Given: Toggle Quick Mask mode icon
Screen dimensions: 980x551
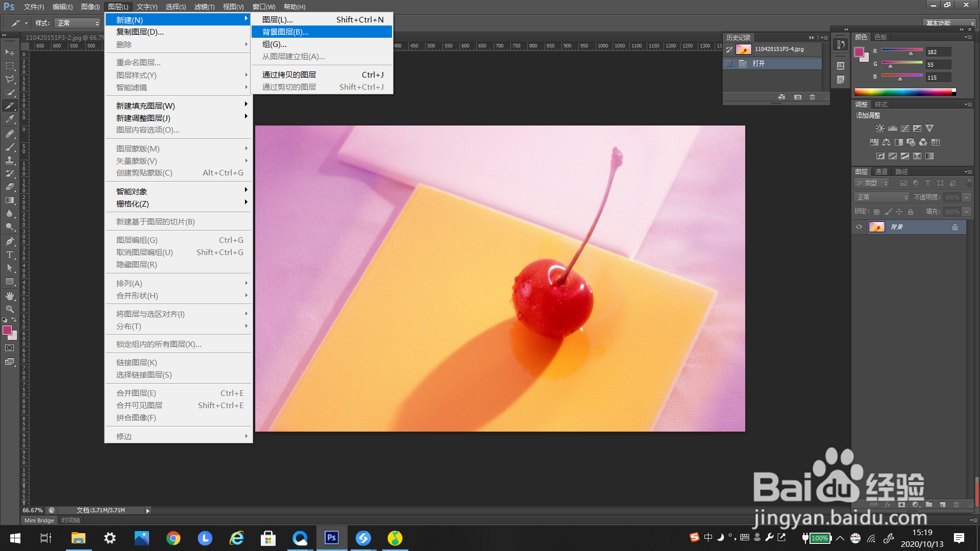Looking at the screenshot, I should [x=10, y=348].
